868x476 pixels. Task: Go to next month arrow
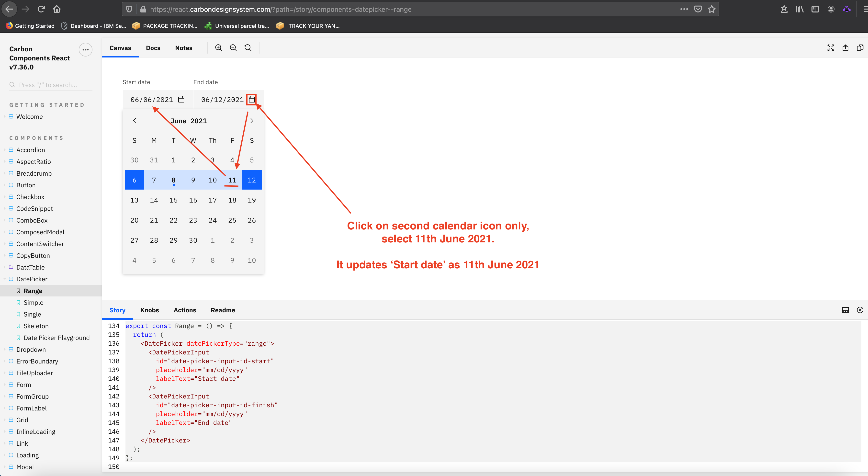tap(252, 121)
